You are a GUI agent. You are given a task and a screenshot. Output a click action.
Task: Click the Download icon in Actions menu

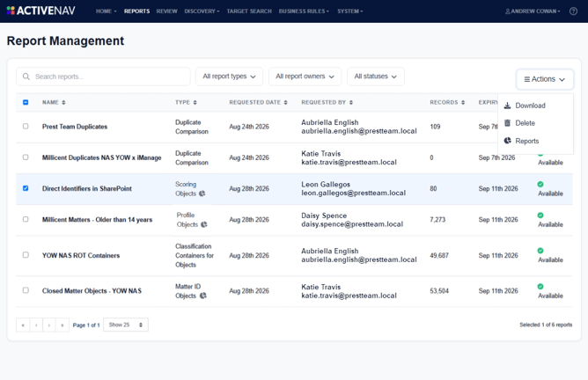507,106
